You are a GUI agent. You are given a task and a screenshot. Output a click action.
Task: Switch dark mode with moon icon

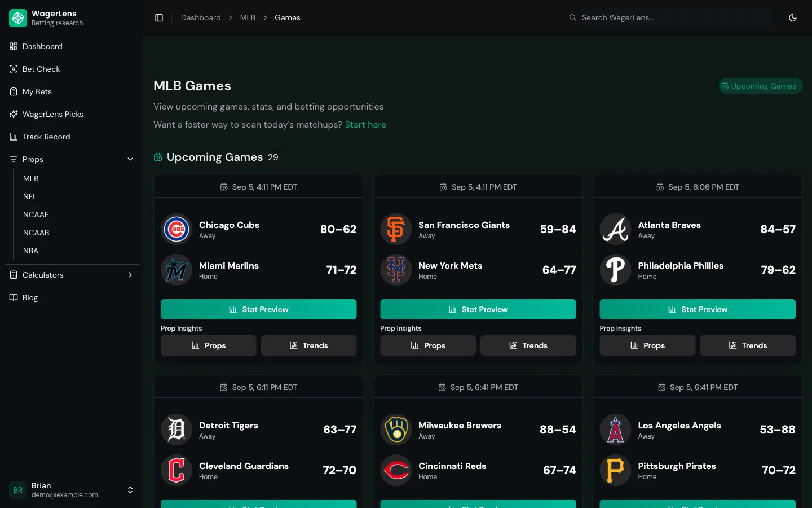pos(793,18)
